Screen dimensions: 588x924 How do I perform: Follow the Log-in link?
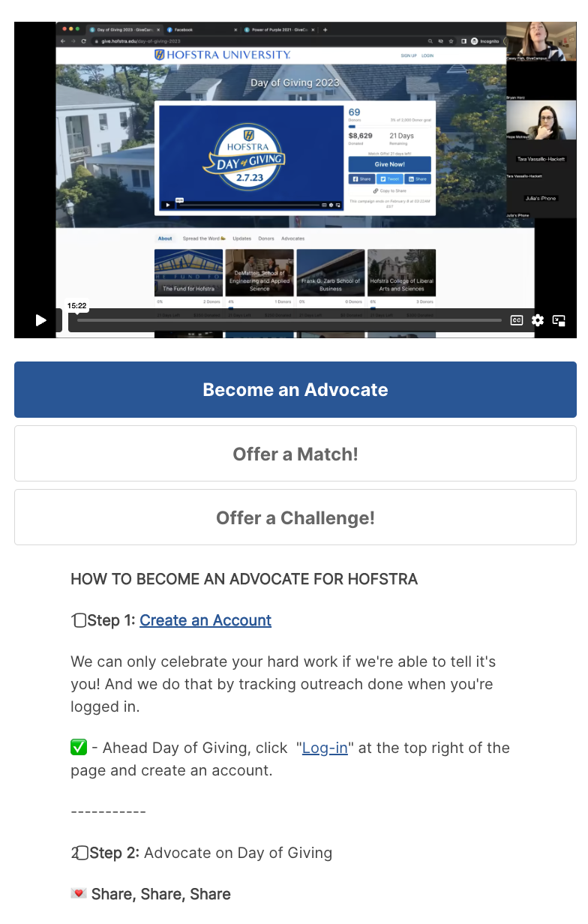click(x=325, y=748)
